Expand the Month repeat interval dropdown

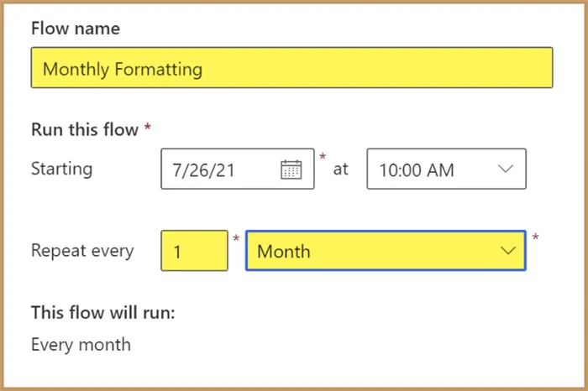pos(386,251)
